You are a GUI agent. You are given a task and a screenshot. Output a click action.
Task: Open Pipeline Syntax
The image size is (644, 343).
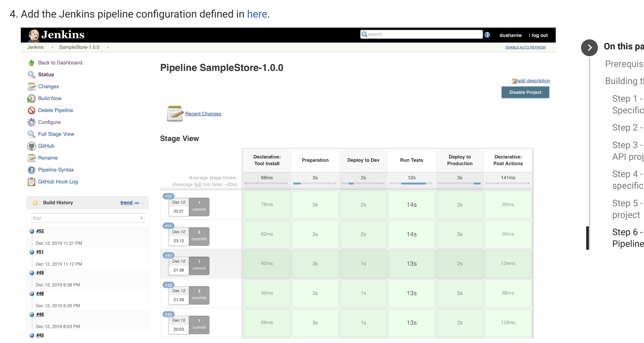[x=56, y=170]
